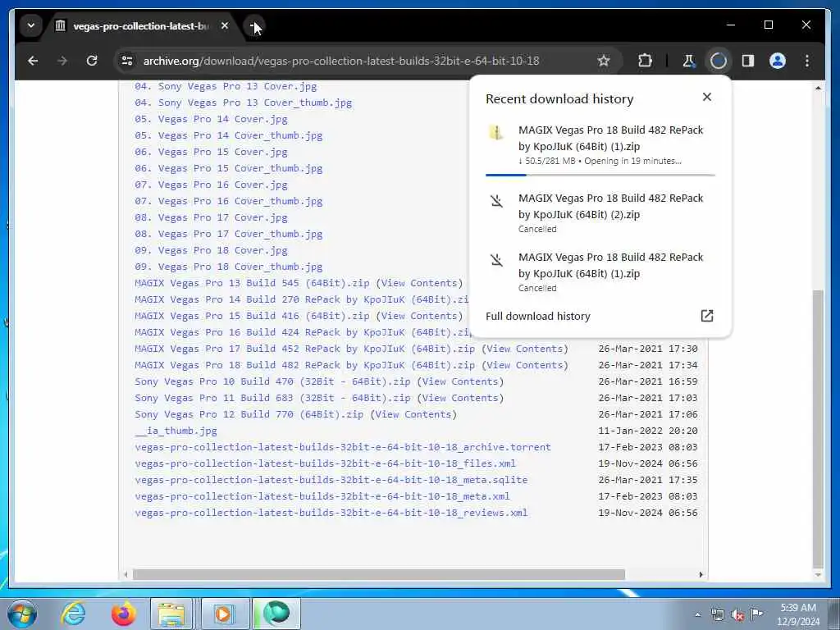Screen dimensions: 840x630
Task: Open the profile avatar menu
Action: (x=778, y=61)
